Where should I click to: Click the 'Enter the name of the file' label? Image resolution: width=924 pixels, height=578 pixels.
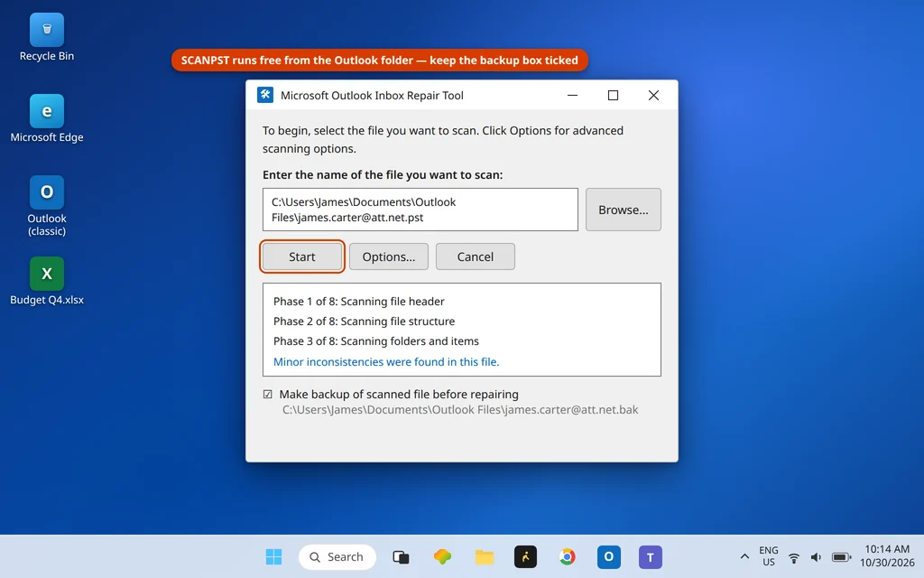[x=383, y=174]
